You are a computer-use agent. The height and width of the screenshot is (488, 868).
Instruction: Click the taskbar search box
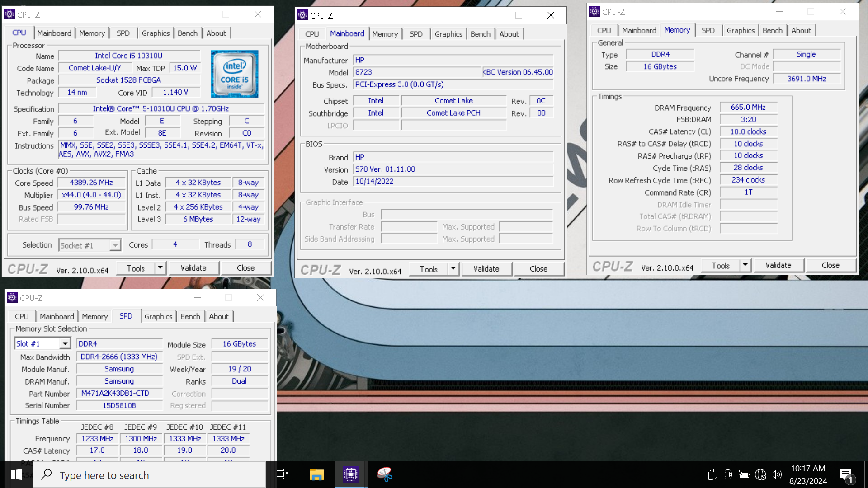tap(149, 475)
